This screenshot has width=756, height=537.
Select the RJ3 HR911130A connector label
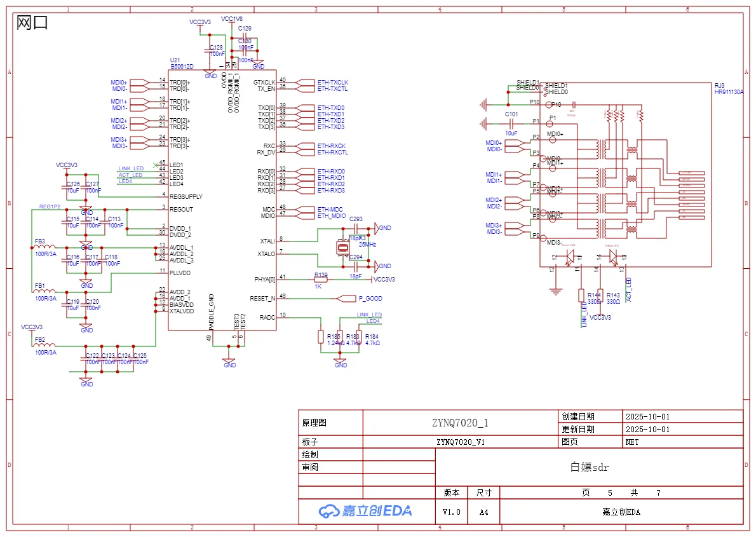(728, 88)
